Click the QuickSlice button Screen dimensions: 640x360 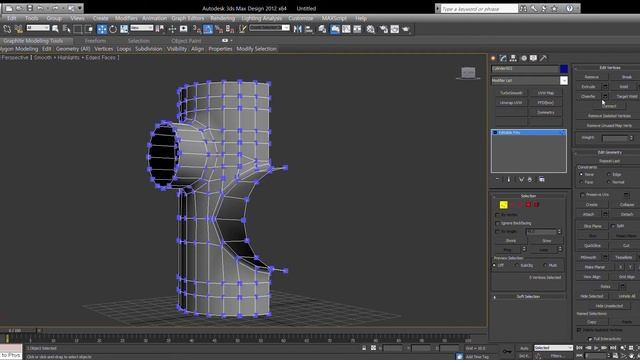coord(592,246)
